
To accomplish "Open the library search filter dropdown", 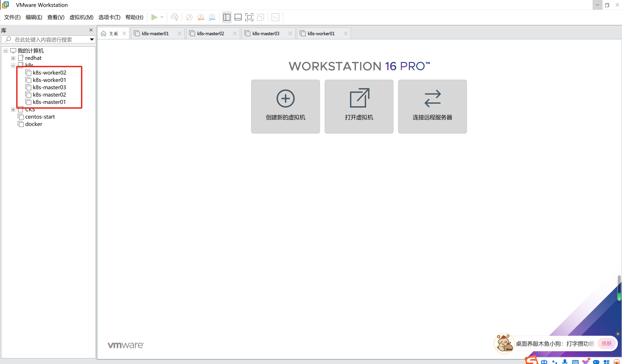I will point(92,40).
